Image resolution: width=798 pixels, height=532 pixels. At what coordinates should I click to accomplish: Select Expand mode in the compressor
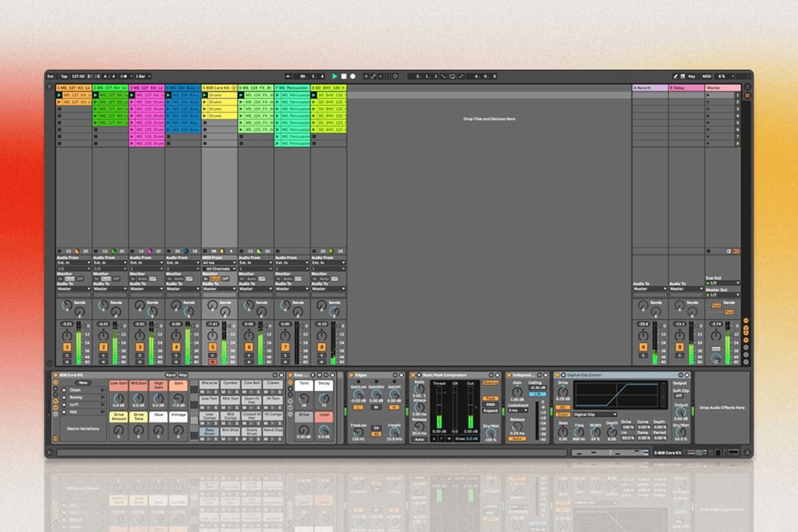(490, 411)
